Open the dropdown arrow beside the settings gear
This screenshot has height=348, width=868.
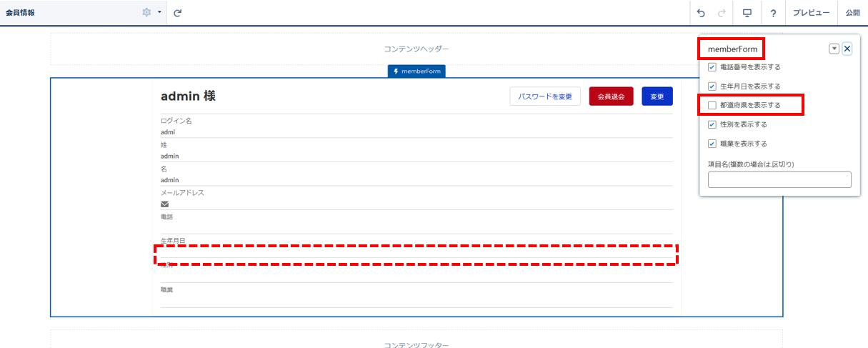(159, 13)
